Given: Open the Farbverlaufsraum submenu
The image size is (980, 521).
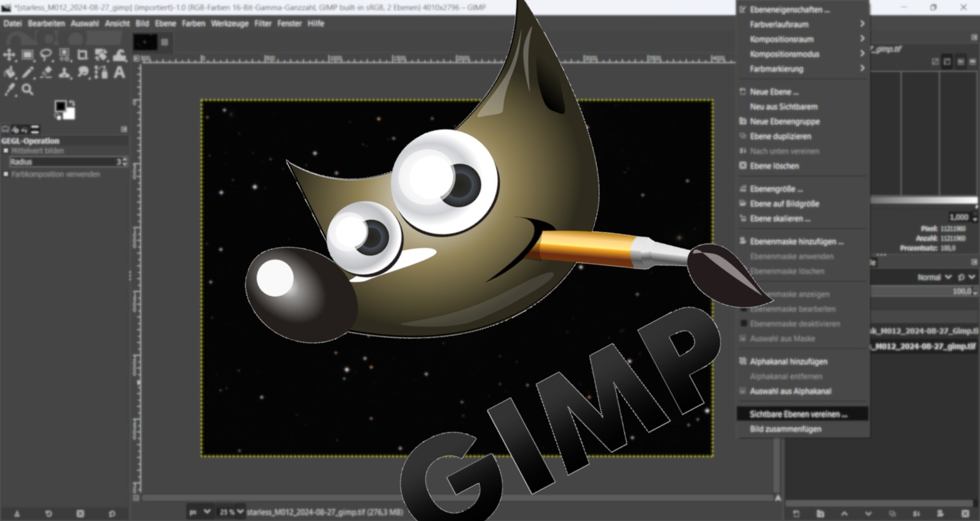Looking at the screenshot, I should click(x=803, y=24).
